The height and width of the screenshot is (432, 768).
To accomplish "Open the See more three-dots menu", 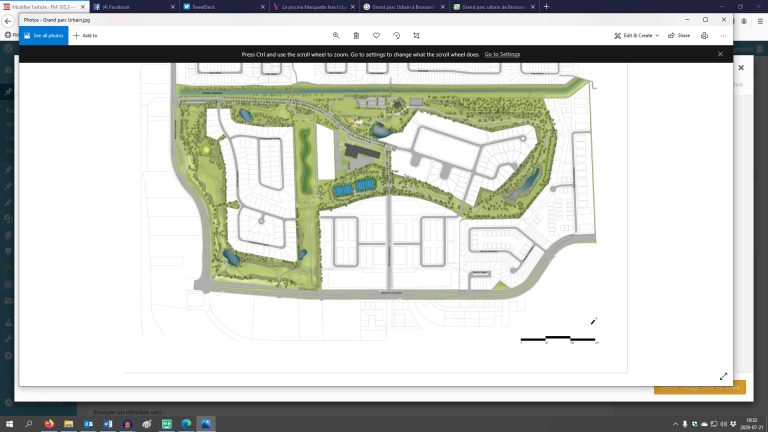I will point(723,35).
